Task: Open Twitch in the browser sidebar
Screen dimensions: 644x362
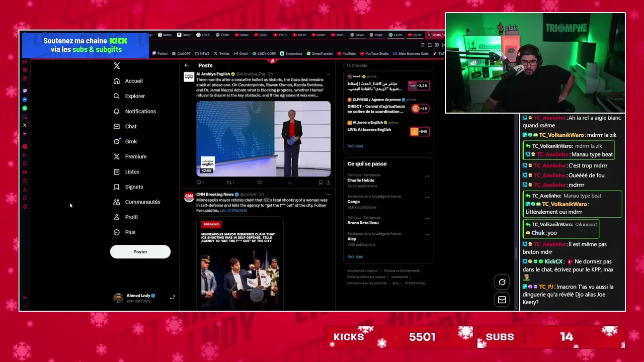Action: click(x=25, y=91)
